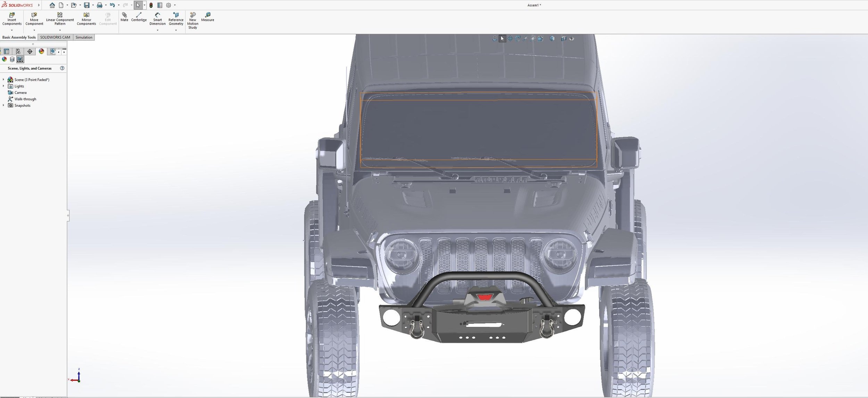Toggle the View Decals button
This screenshot has width=868, height=398.
tap(12, 59)
